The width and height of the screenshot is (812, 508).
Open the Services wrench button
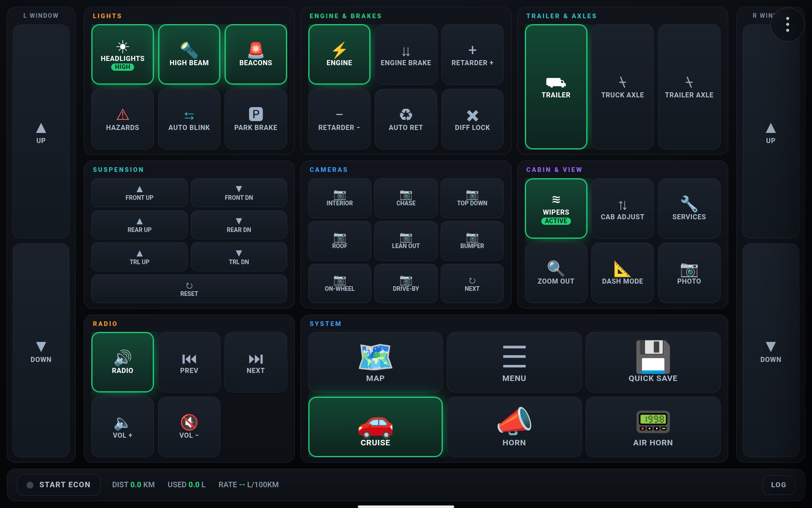689,208
